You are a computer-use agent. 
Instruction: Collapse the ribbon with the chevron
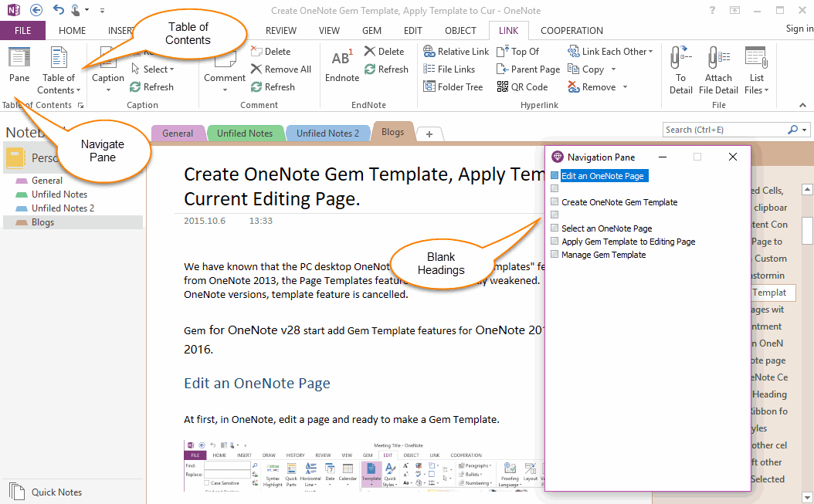pyautogui.click(x=802, y=105)
